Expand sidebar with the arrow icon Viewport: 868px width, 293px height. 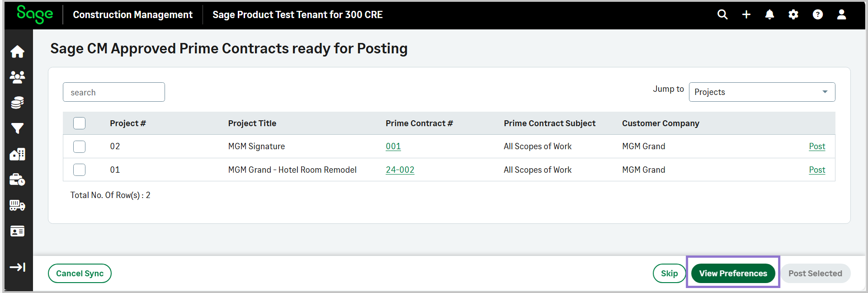click(x=17, y=267)
